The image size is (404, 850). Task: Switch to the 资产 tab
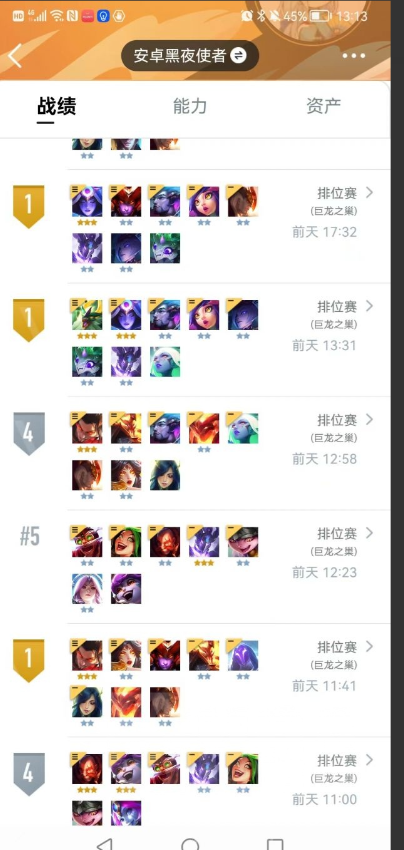tap(323, 106)
